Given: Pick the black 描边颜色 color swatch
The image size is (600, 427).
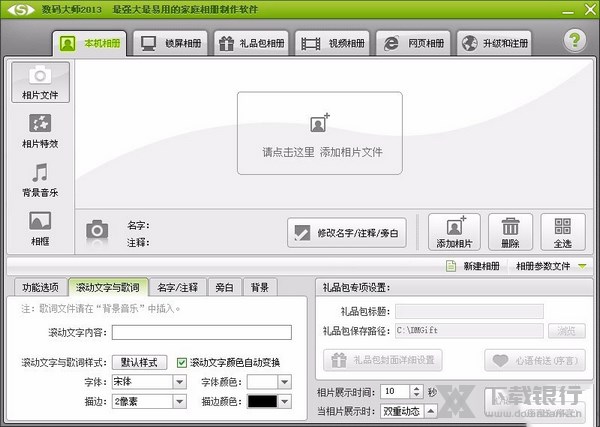Looking at the screenshot, I should pos(262,401).
